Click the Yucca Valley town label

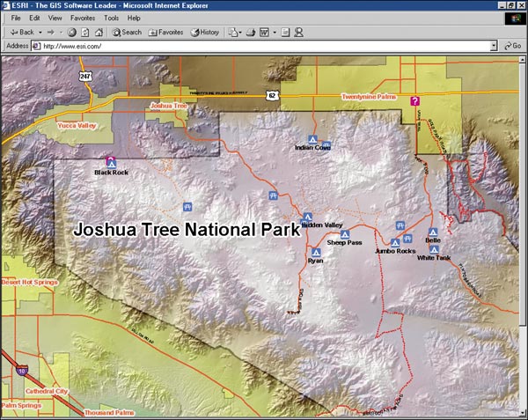(x=77, y=126)
